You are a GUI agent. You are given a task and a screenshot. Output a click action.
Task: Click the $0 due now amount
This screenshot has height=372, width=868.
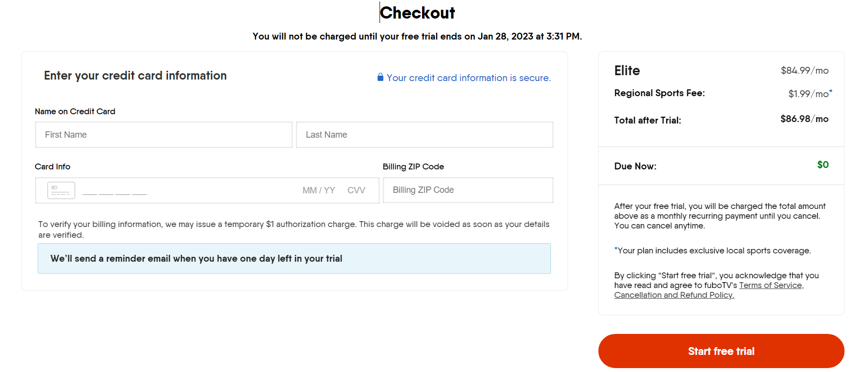pyautogui.click(x=823, y=165)
